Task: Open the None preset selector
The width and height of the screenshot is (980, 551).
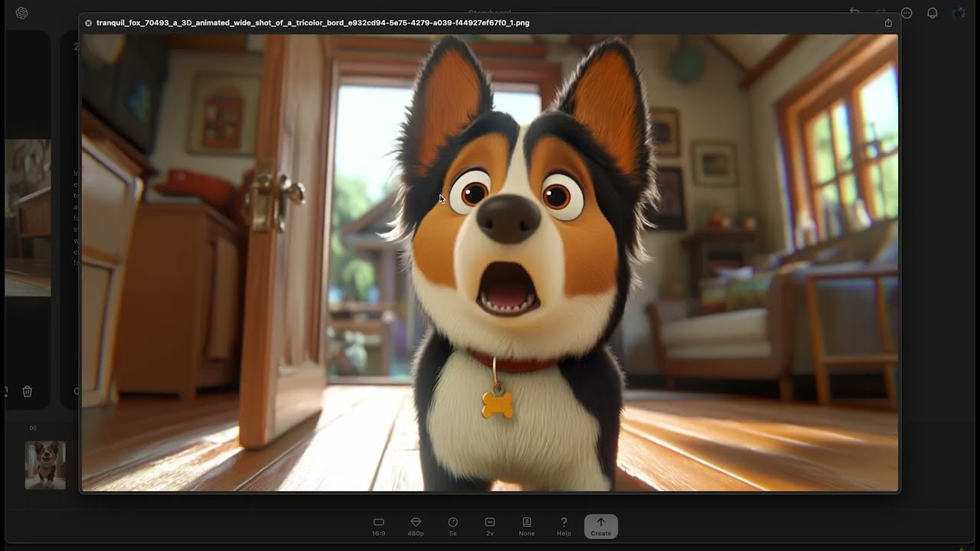Action: [527, 527]
